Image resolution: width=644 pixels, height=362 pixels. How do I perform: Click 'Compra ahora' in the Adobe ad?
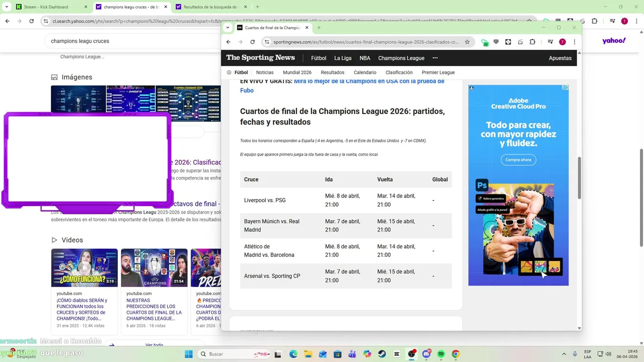point(518,160)
